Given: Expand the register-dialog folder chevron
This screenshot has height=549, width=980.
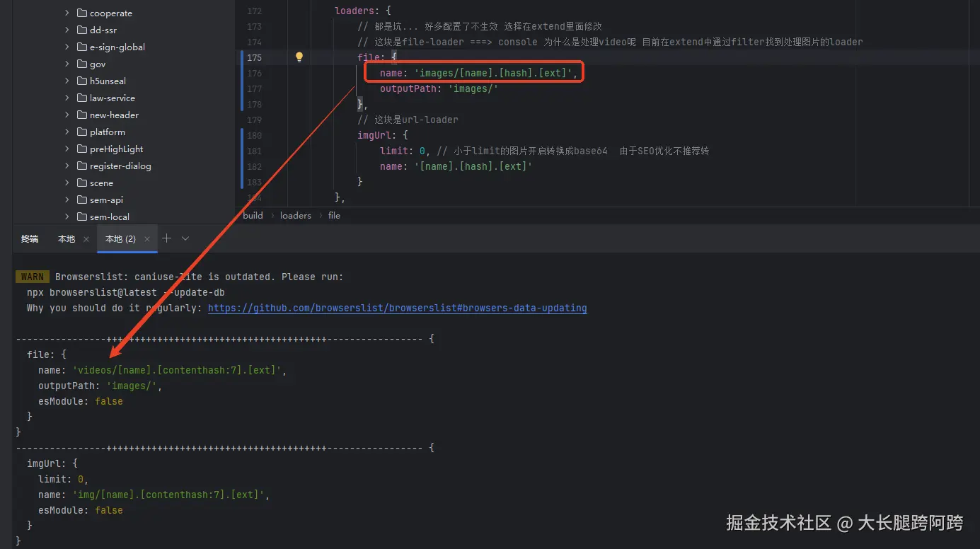Looking at the screenshot, I should tap(67, 166).
